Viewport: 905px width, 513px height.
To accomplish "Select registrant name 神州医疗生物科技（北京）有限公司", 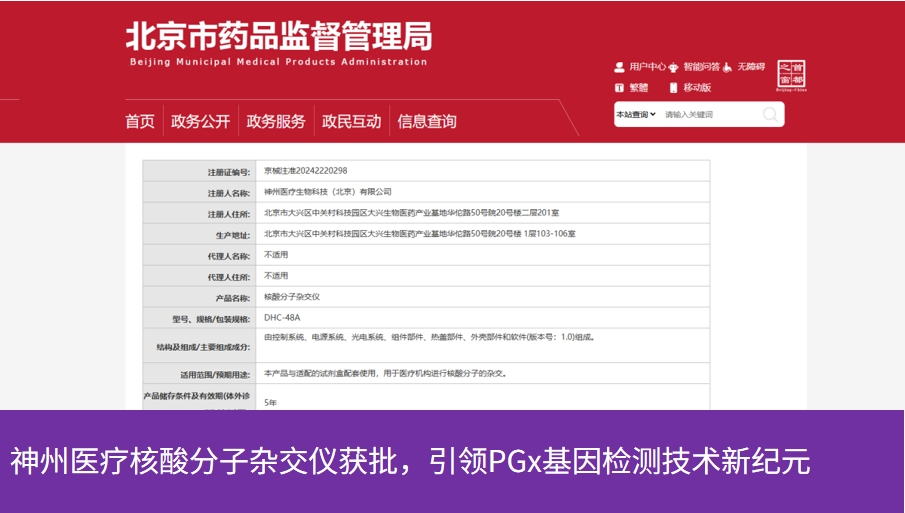I will tap(328, 192).
